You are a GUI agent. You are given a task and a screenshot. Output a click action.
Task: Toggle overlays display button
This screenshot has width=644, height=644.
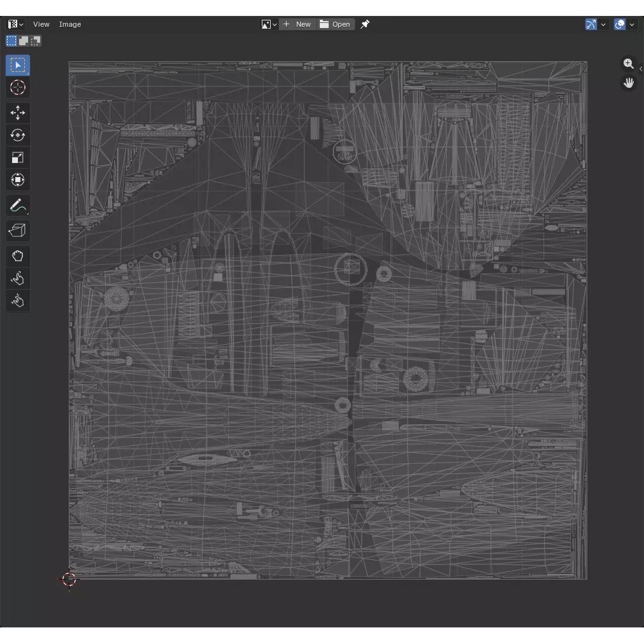620,24
